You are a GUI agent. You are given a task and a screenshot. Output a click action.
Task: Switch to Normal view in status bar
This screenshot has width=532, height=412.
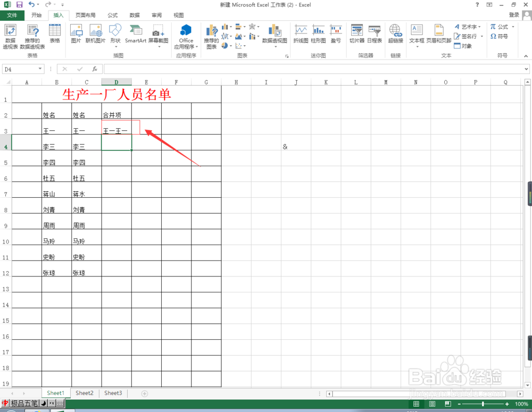coord(416,404)
